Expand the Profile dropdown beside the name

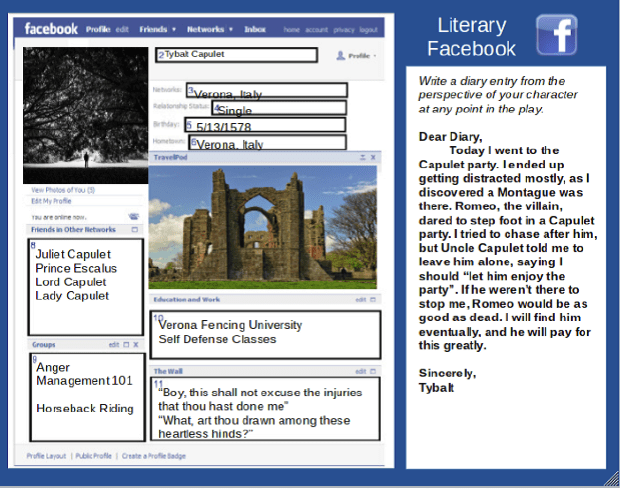[x=356, y=56]
